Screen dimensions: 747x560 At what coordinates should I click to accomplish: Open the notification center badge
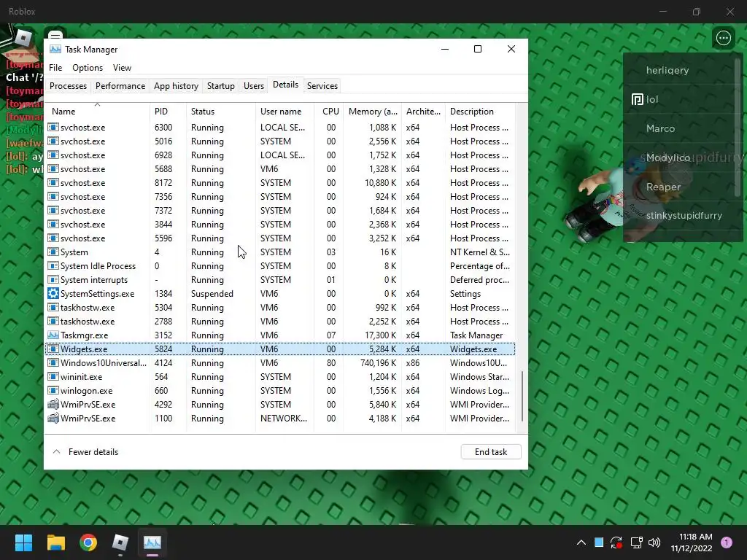click(727, 542)
